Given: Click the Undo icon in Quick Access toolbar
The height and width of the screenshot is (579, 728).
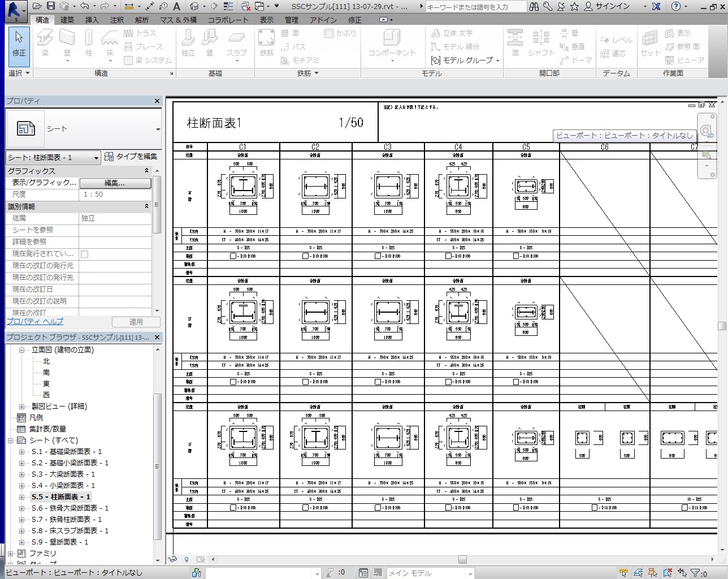Looking at the screenshot, I should click(x=84, y=6).
